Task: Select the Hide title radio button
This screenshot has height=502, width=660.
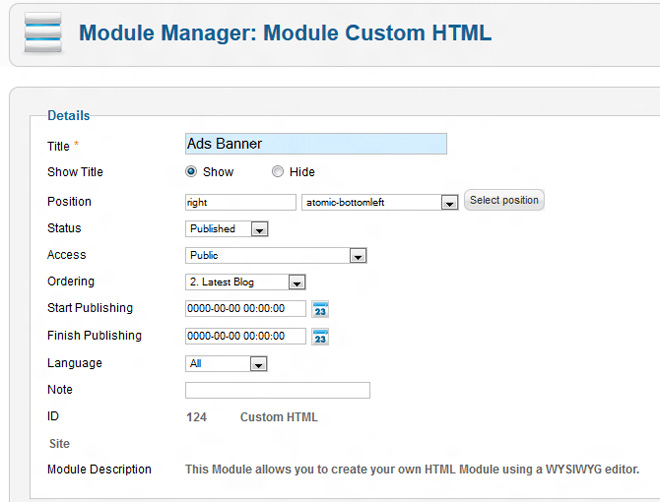Action: point(278,172)
